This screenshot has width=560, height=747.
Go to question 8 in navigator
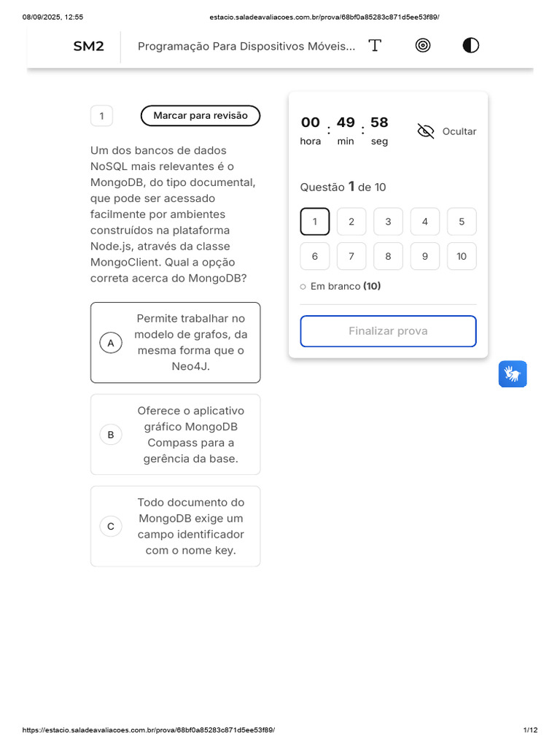(x=388, y=256)
